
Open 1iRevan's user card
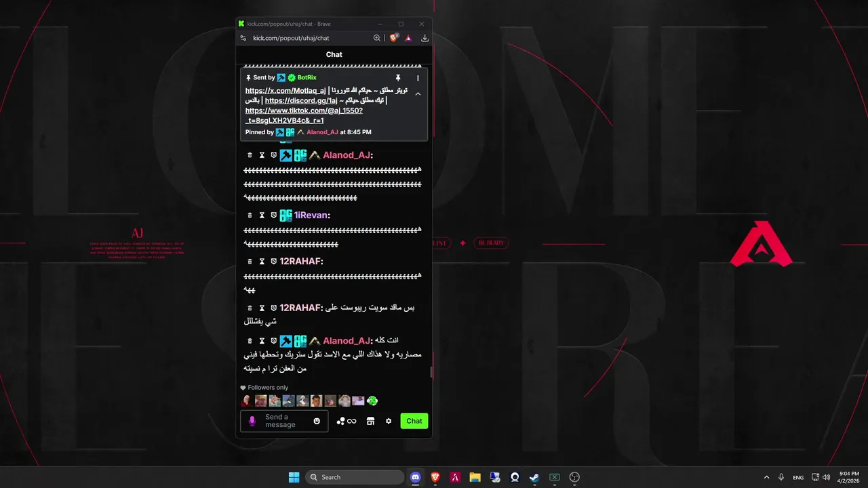[x=312, y=215]
